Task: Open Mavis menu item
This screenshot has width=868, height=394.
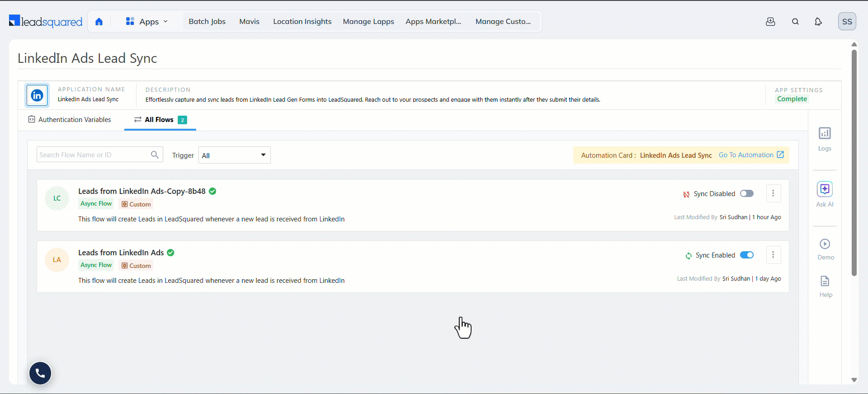Action: tap(249, 22)
